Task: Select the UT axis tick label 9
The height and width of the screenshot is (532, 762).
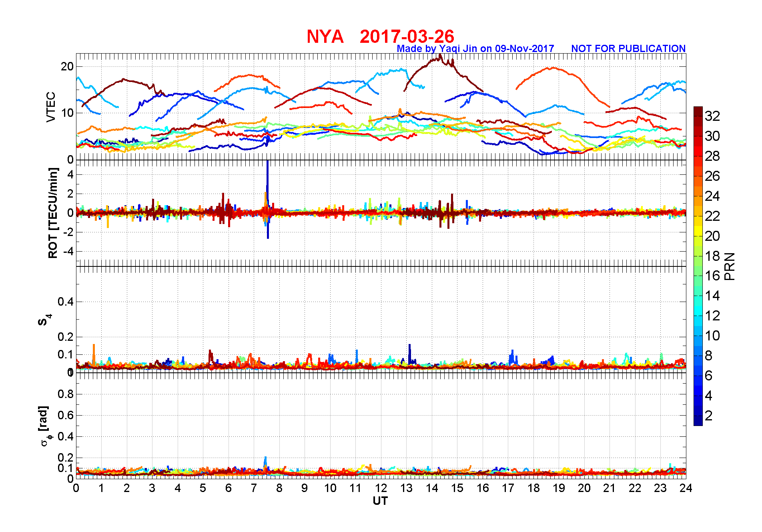Action: click(x=305, y=488)
